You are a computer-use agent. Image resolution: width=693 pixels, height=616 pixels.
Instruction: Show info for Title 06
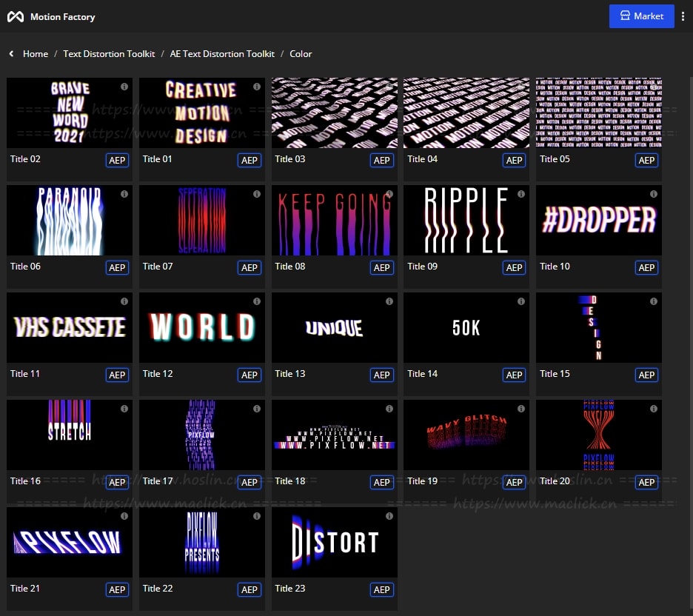pyautogui.click(x=124, y=194)
